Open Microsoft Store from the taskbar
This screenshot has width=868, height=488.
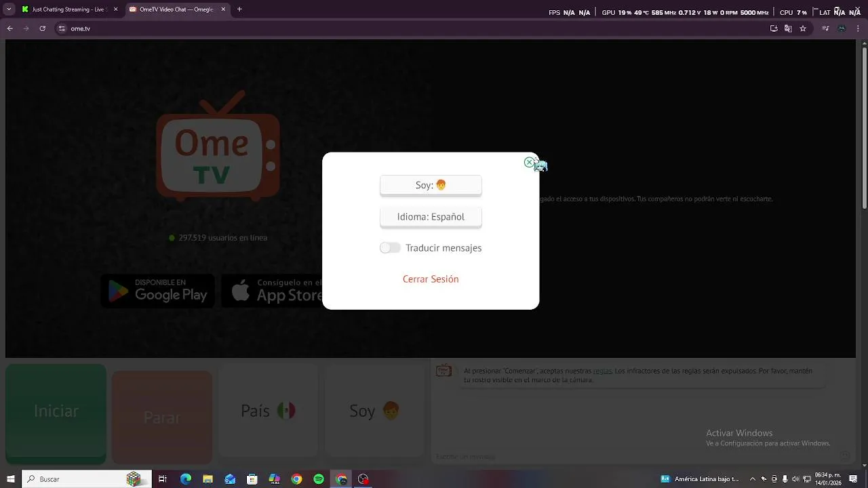point(252,479)
